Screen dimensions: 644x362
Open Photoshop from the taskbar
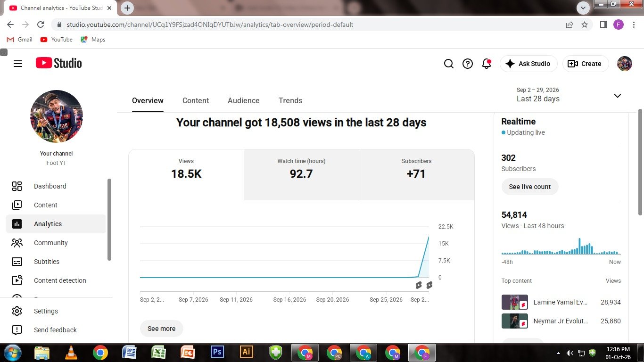point(217,352)
